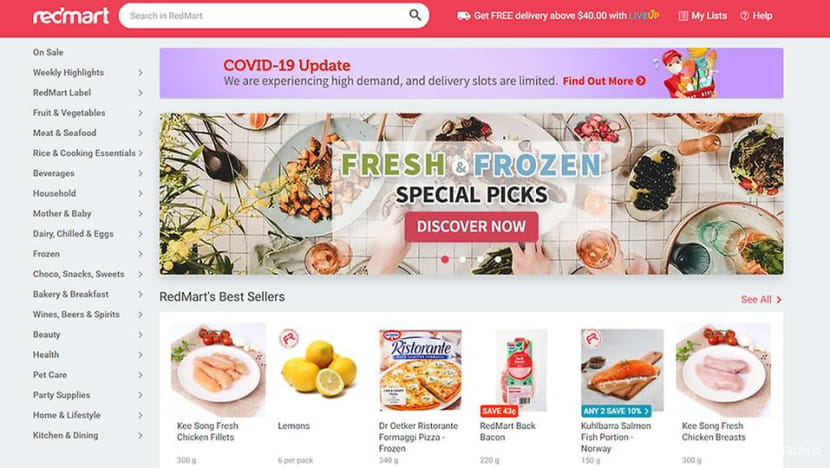Click the Search in RedMart field

[x=267, y=16]
